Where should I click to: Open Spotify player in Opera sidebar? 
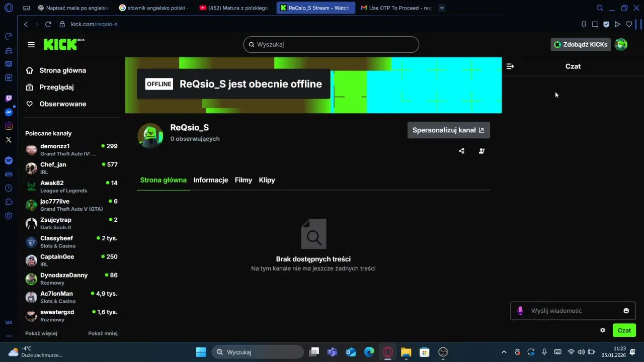(9, 160)
